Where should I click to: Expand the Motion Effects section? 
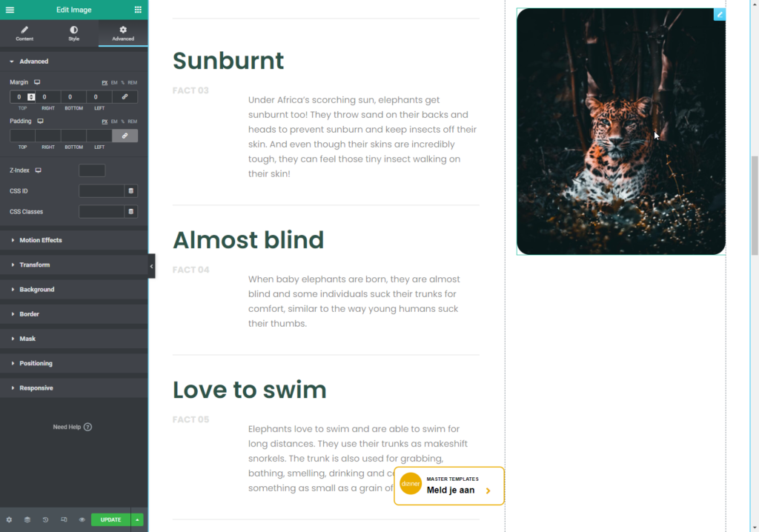41,240
